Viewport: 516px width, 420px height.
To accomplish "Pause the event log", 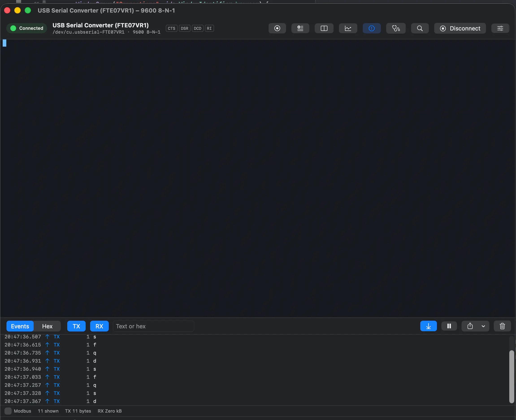I will 449,326.
